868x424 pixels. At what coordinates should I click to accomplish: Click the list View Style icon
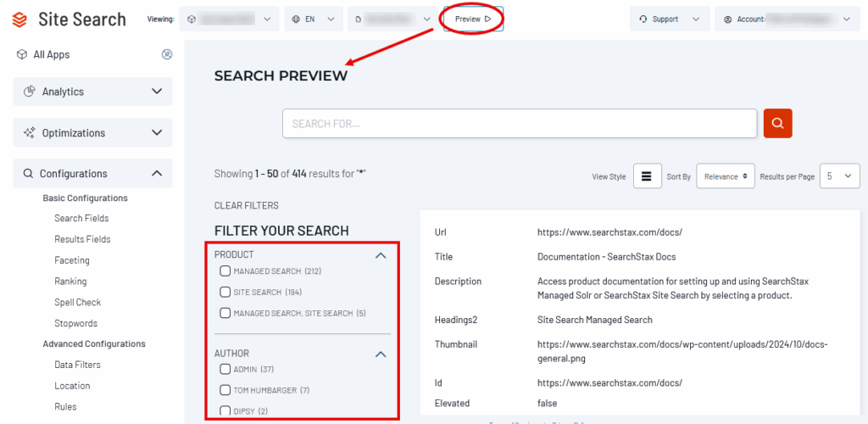[647, 176]
